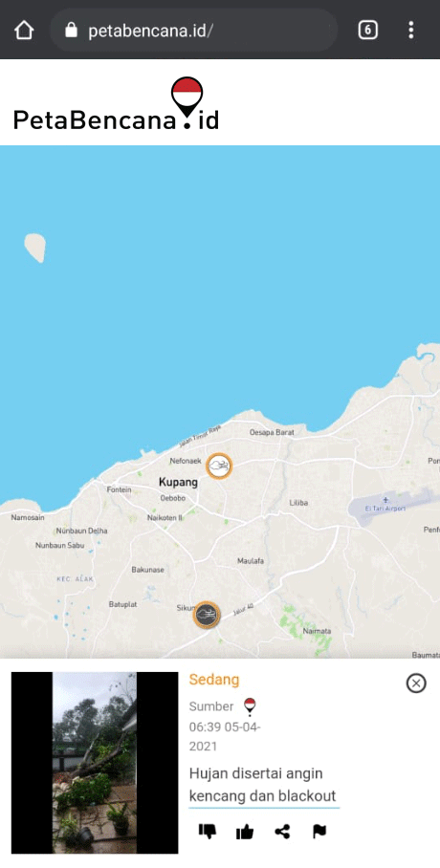Open the browser tab switcher showing 6

[x=367, y=30]
